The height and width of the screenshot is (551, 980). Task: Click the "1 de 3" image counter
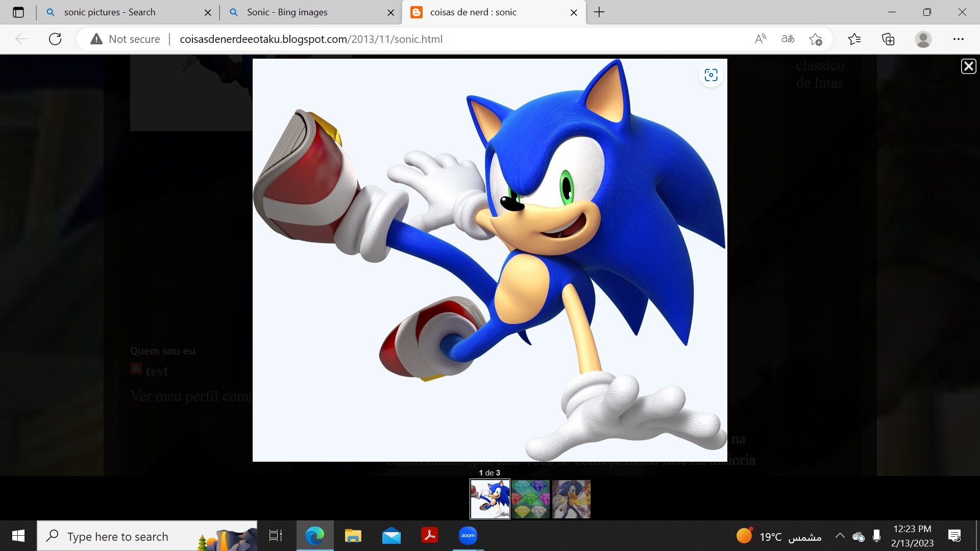click(489, 473)
